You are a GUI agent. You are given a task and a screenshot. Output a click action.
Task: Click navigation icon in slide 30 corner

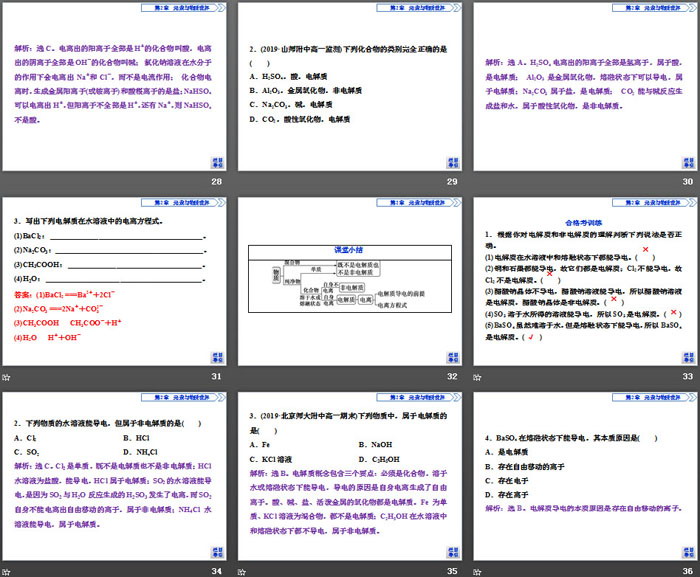[x=688, y=163]
